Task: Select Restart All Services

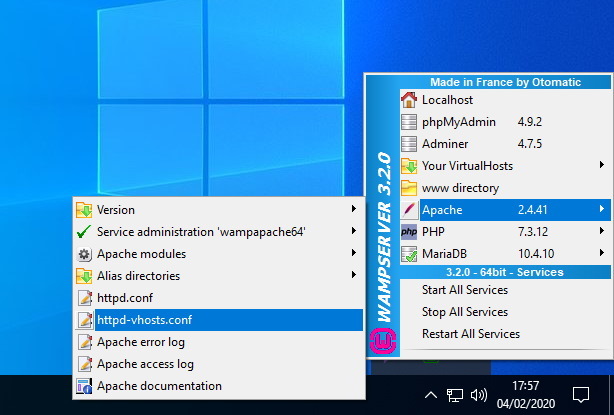Action: click(x=471, y=334)
